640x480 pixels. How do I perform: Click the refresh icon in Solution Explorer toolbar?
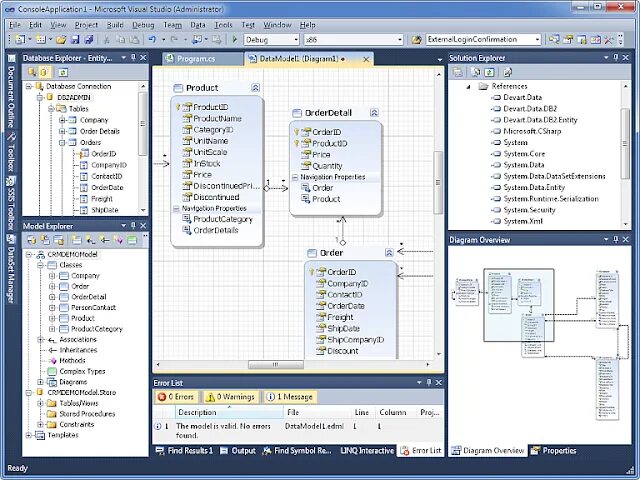pos(489,72)
